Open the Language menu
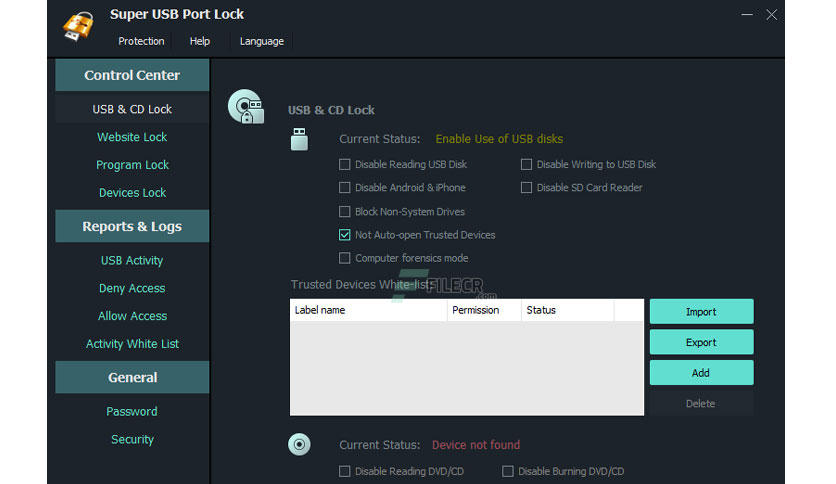Viewport: 836px width, 484px height. tap(262, 41)
